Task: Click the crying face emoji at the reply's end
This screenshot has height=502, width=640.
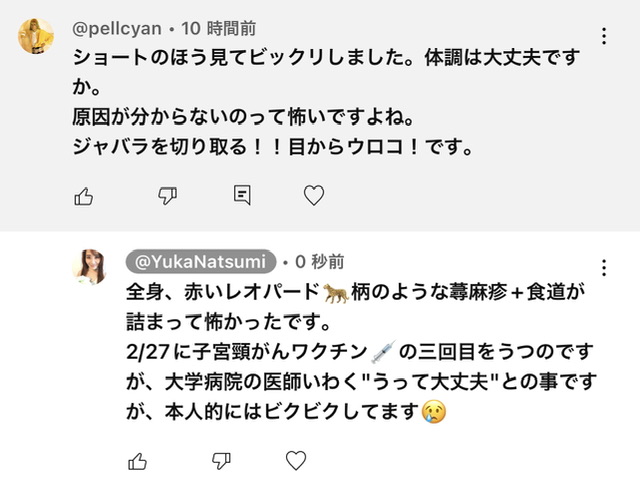Action: coord(433,411)
